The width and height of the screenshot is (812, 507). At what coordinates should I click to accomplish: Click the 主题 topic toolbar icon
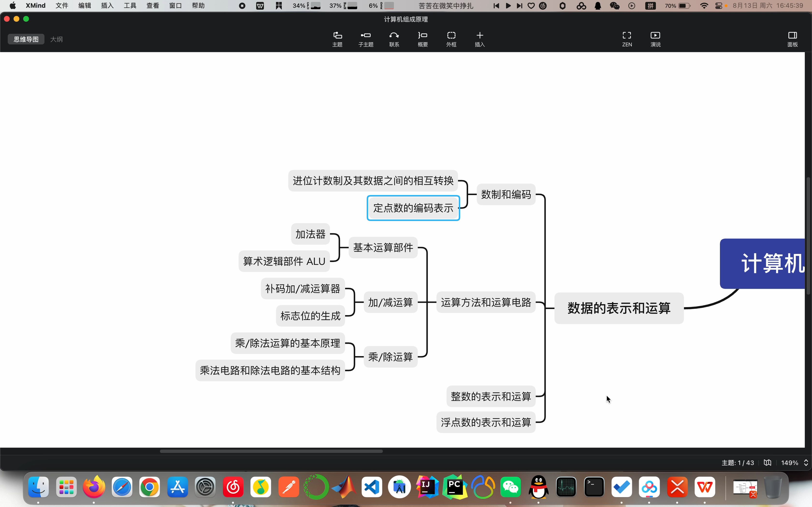pos(337,39)
